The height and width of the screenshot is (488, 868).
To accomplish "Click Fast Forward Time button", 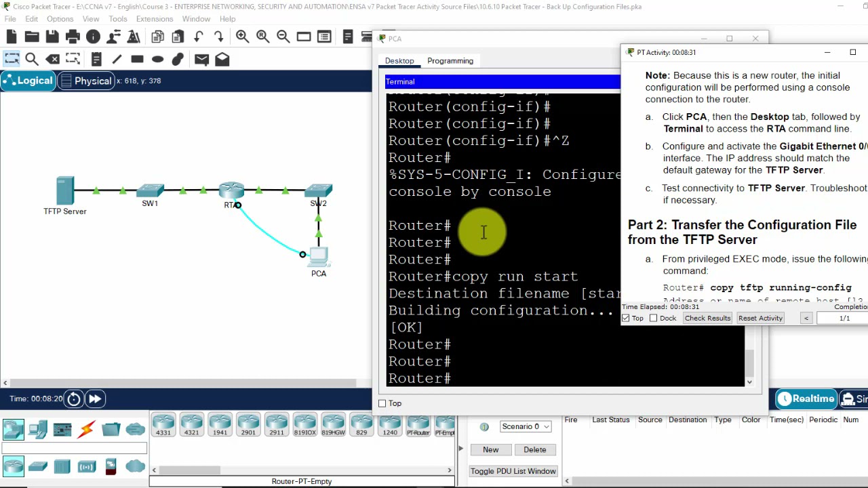I will 95,399.
